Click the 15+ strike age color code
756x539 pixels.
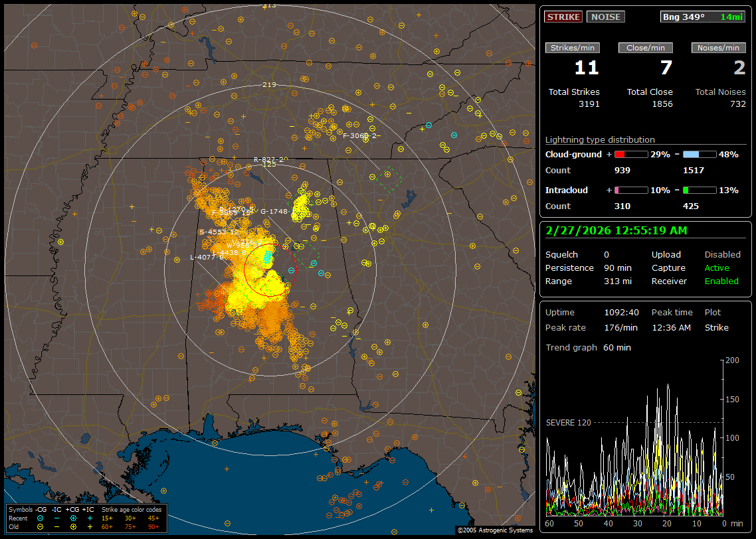coord(107,518)
